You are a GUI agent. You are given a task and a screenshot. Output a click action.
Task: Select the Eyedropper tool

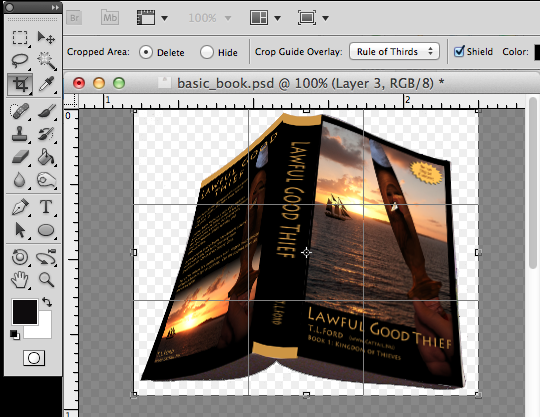coord(46,84)
